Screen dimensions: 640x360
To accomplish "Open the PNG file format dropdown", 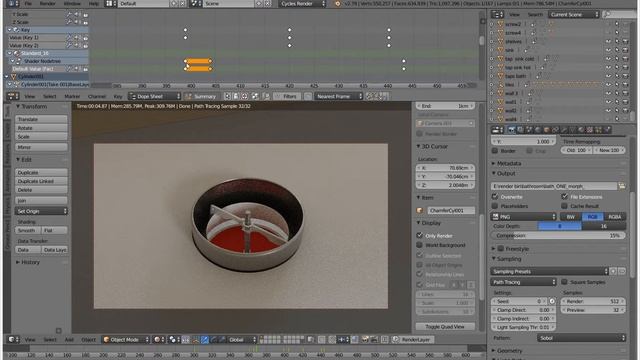I will (524, 217).
